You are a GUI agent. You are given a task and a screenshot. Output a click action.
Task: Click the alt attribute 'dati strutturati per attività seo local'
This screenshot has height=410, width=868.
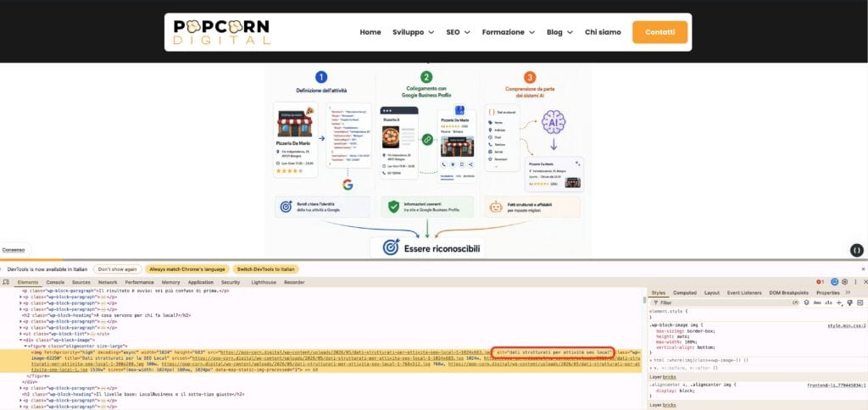pos(554,352)
